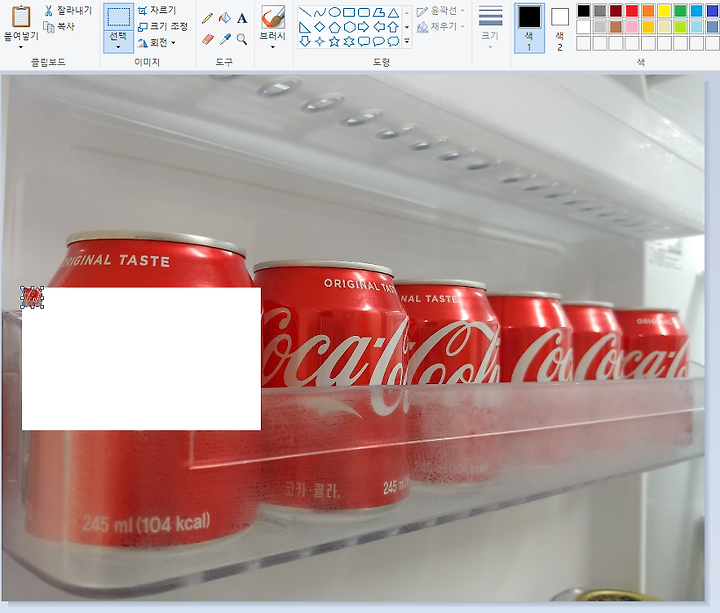The width and height of the screenshot is (720, 613).
Task: Choose the Up arrow shape
Action: [393, 27]
